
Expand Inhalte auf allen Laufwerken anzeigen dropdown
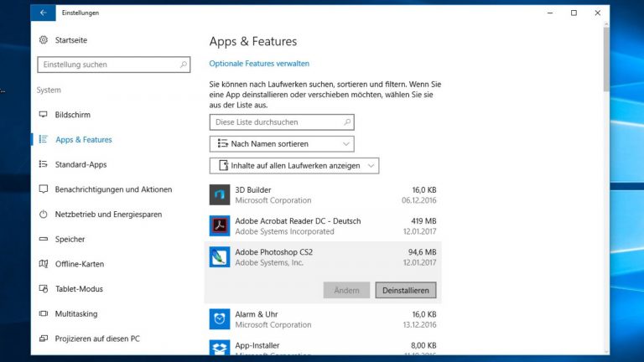click(293, 166)
